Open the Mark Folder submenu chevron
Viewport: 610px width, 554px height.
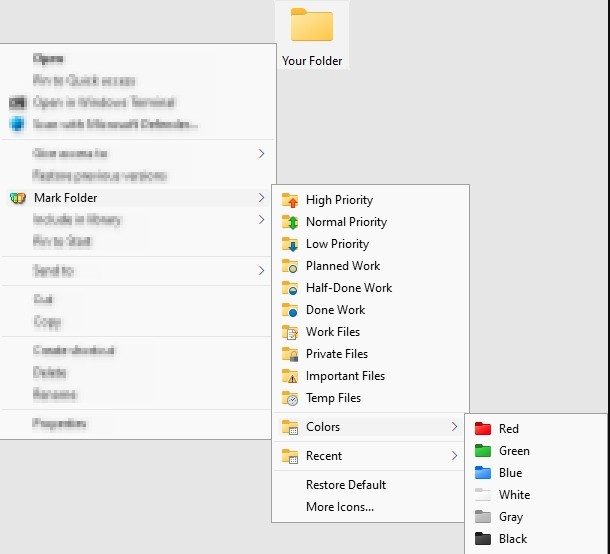261,198
